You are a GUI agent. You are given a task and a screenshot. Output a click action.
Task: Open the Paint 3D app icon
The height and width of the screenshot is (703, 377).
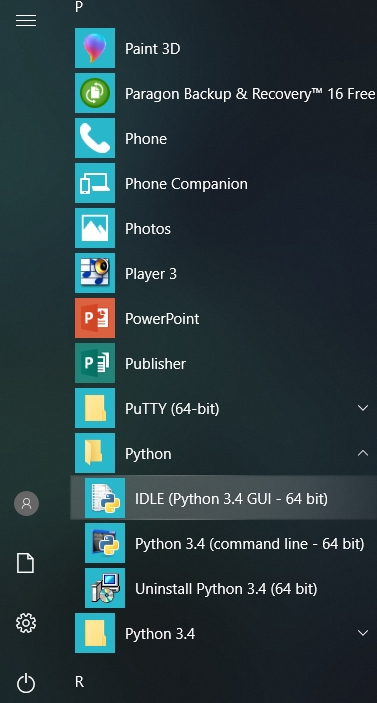[x=95, y=48]
